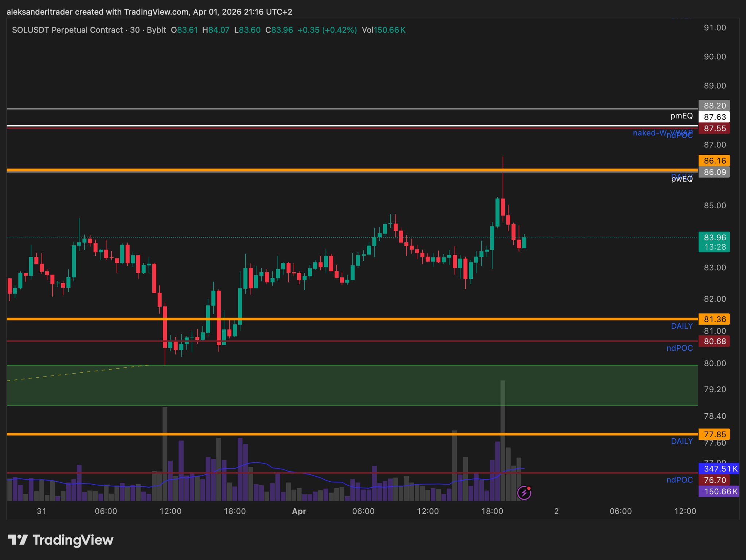This screenshot has height=560, width=746.
Task: Click the DAILY label under the 77.85 line
Action: click(682, 441)
